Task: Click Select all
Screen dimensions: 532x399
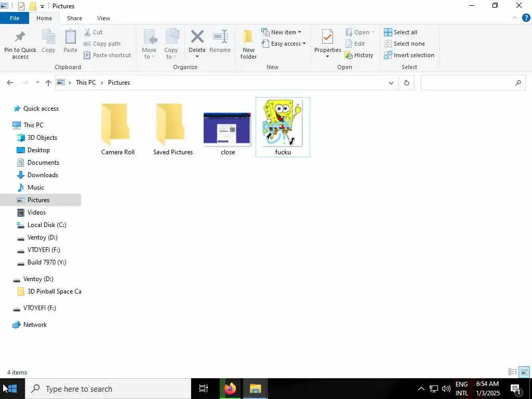Action: (x=401, y=32)
